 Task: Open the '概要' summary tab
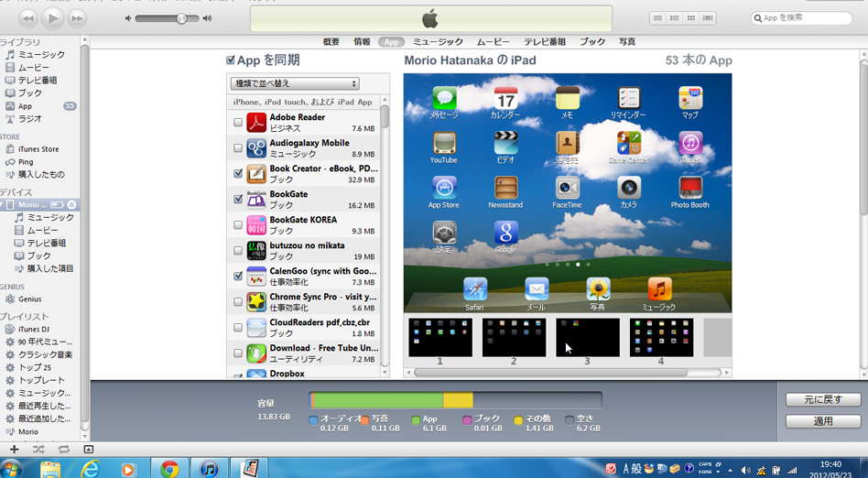(331, 41)
